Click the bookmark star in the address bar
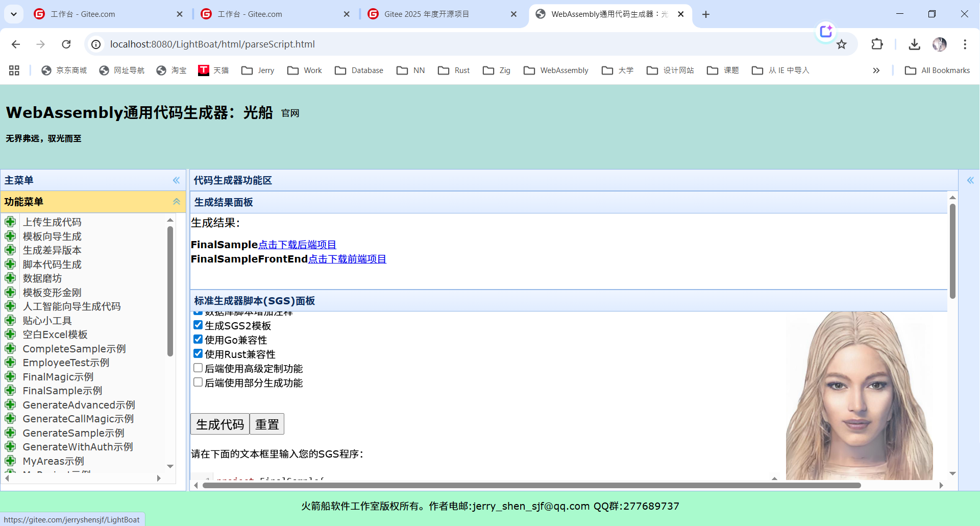 click(842, 44)
